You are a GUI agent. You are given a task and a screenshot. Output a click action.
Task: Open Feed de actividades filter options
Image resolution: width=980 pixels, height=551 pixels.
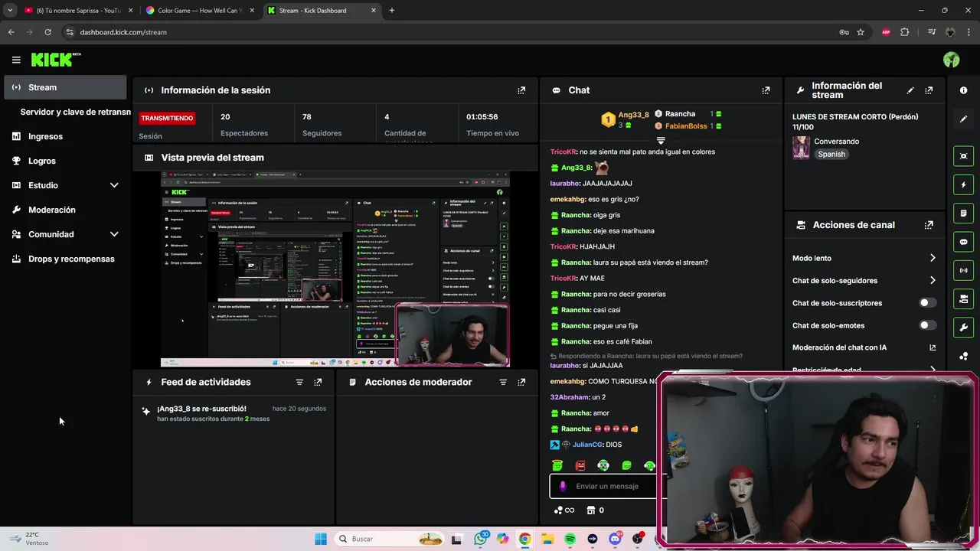[x=299, y=382]
